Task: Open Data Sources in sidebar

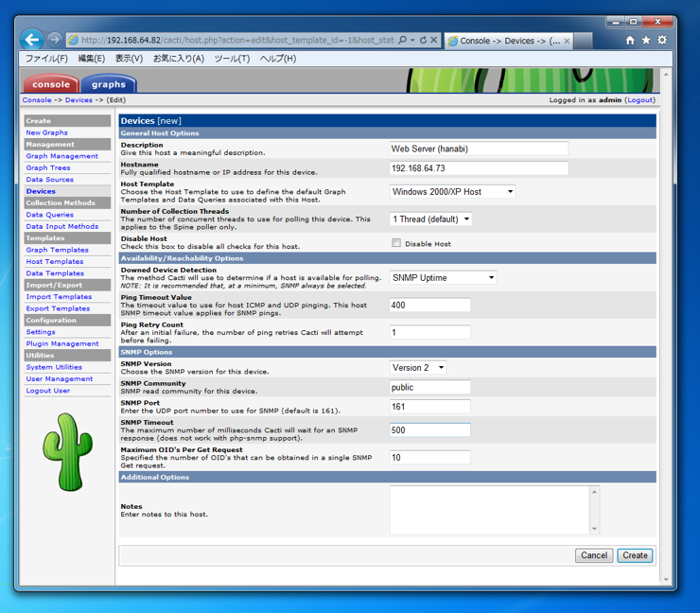Action: point(49,180)
